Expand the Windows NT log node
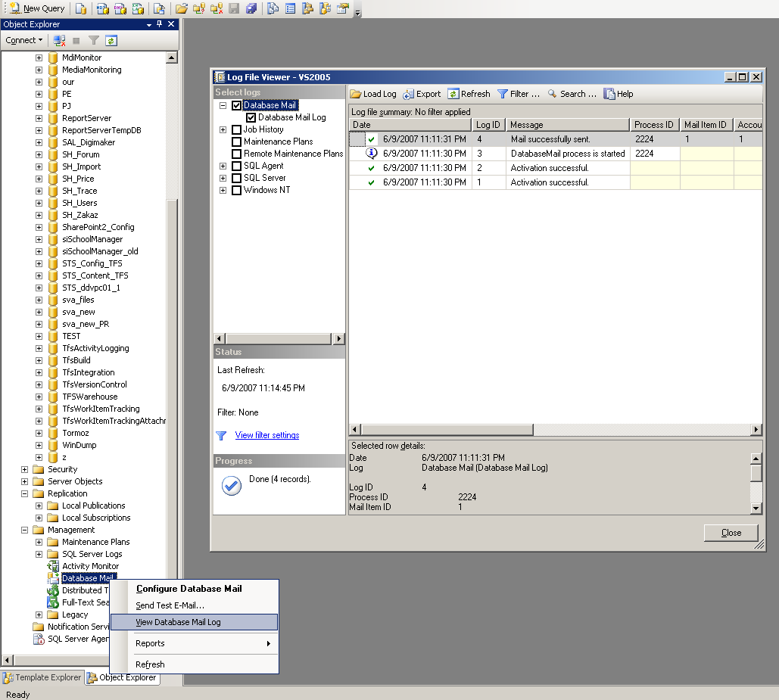 (223, 190)
